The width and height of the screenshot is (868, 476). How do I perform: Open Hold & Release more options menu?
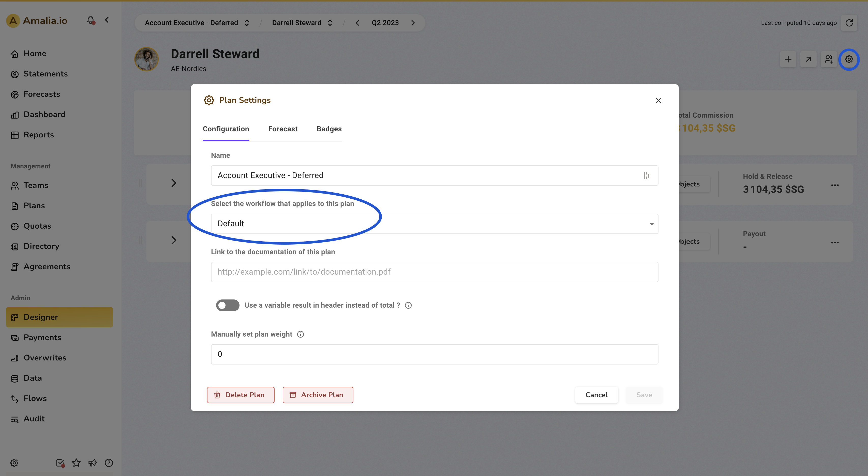(835, 185)
